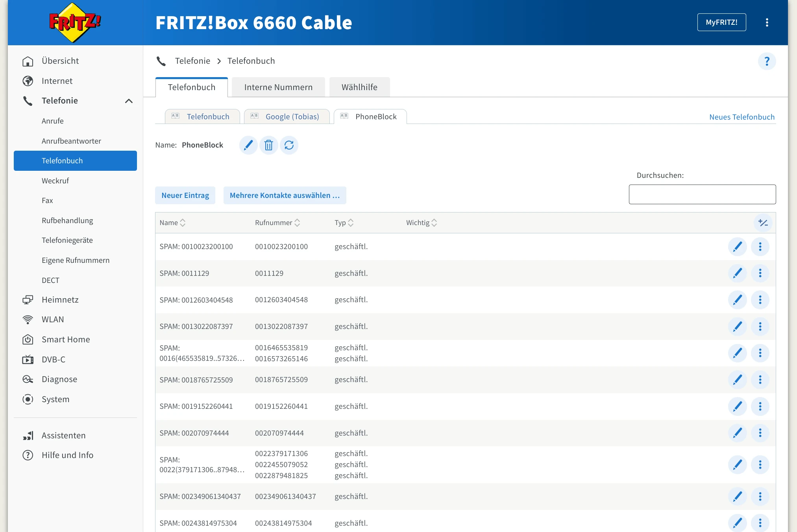Edit the PhoneBlock phonebook name
The width and height of the screenshot is (797, 532).
[248, 145]
